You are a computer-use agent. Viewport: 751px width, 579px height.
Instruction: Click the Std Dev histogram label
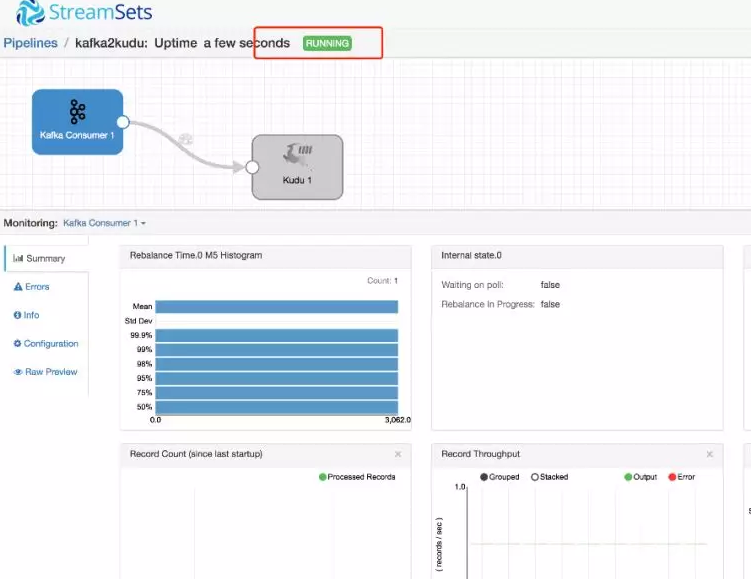(138, 321)
